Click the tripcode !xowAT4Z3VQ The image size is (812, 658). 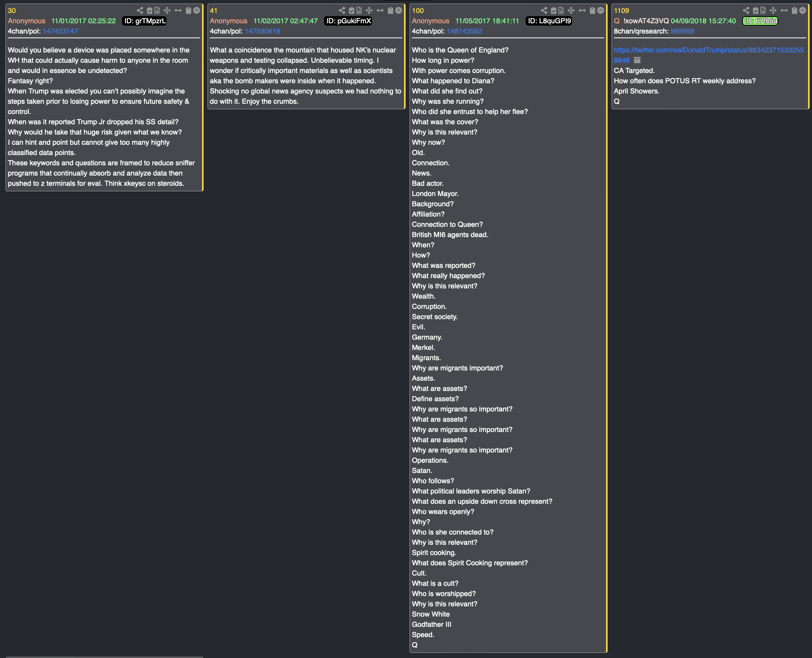coord(646,21)
